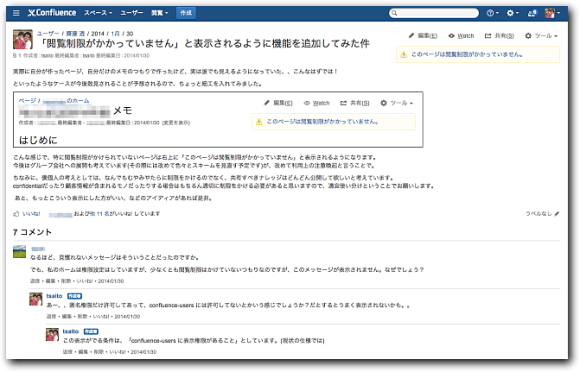Expand the スペース dropdown in the header
Viewport: 580px width, 372px height.
pyautogui.click(x=98, y=13)
